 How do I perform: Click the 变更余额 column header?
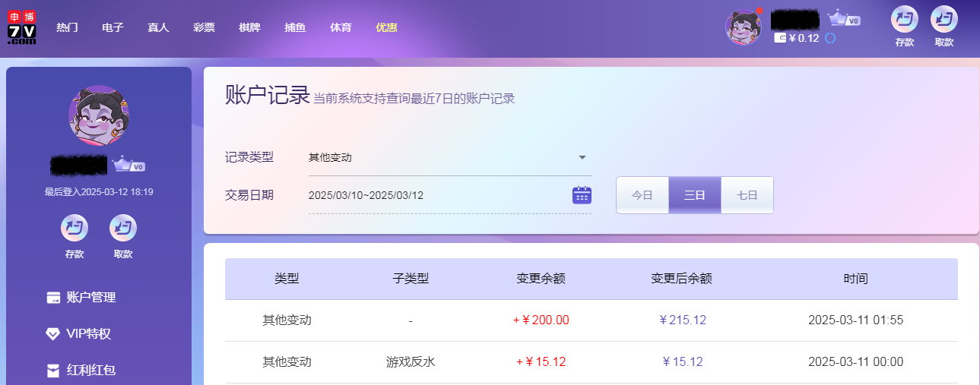(x=541, y=279)
